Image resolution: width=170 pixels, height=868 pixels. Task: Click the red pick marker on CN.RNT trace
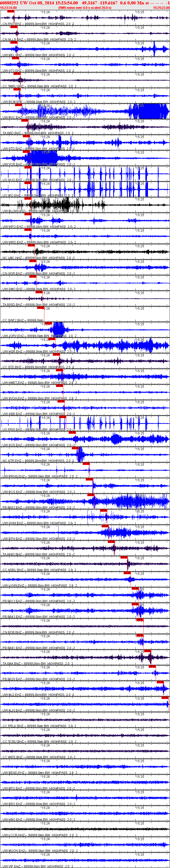pos(11,11)
